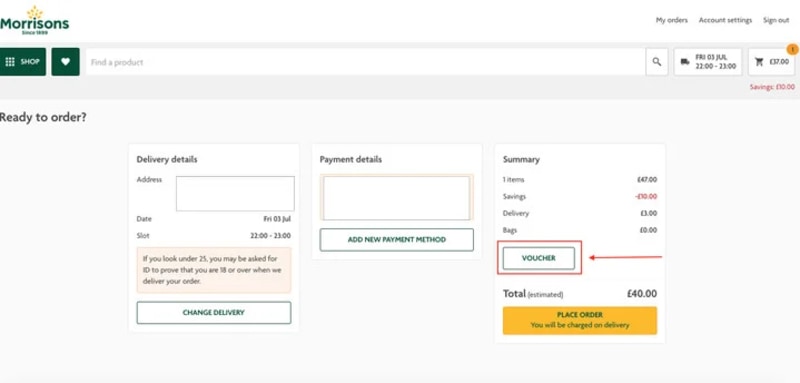Click the delivery address box
The width and height of the screenshot is (800, 383).
(x=235, y=194)
